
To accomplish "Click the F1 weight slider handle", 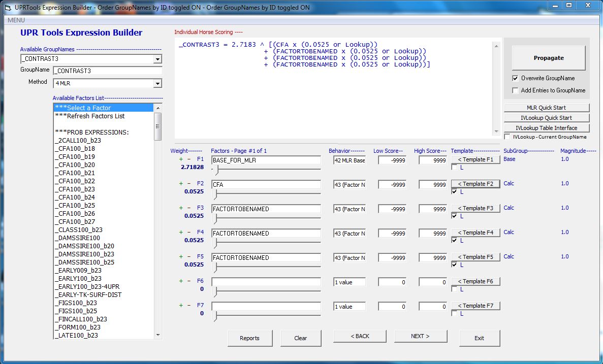I will coord(216,170).
